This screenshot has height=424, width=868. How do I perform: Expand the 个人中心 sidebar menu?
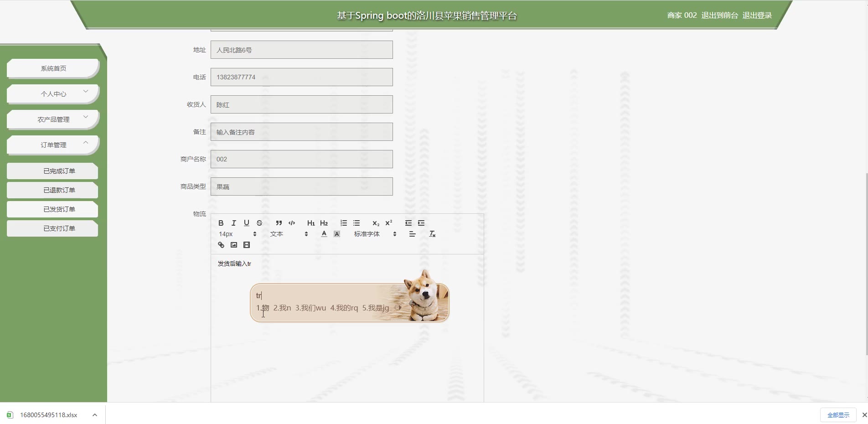pos(53,94)
